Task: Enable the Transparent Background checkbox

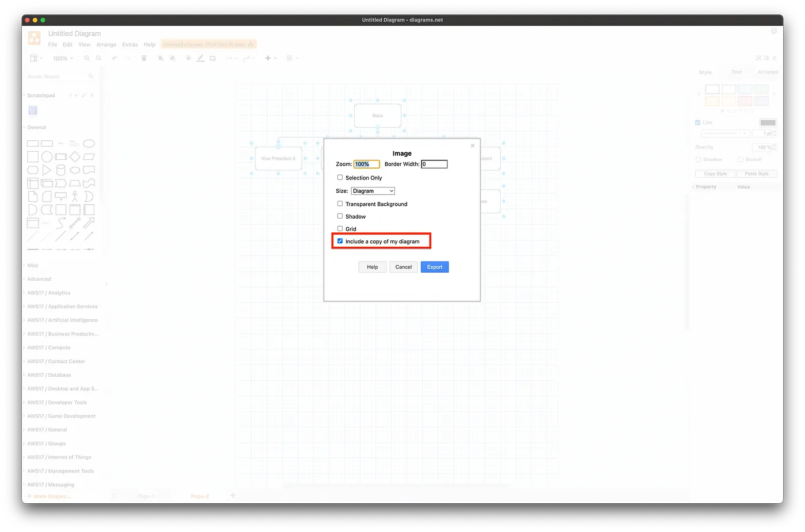Action: point(340,203)
